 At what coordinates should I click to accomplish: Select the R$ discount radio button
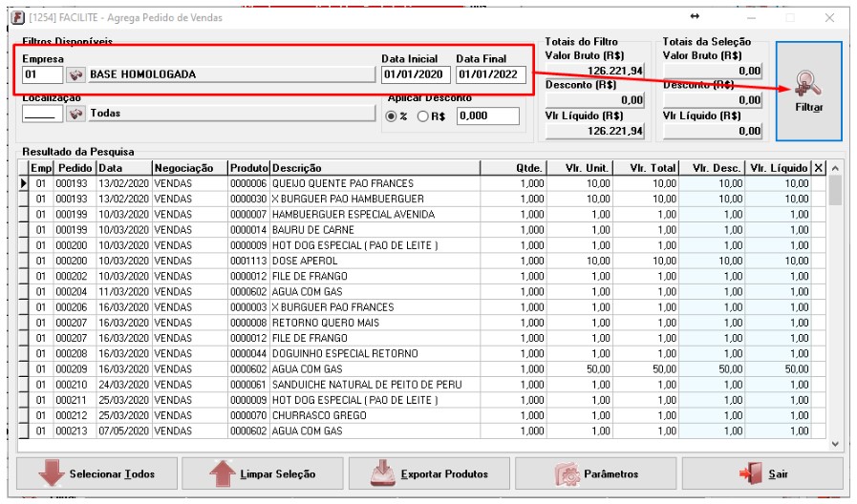tap(422, 116)
